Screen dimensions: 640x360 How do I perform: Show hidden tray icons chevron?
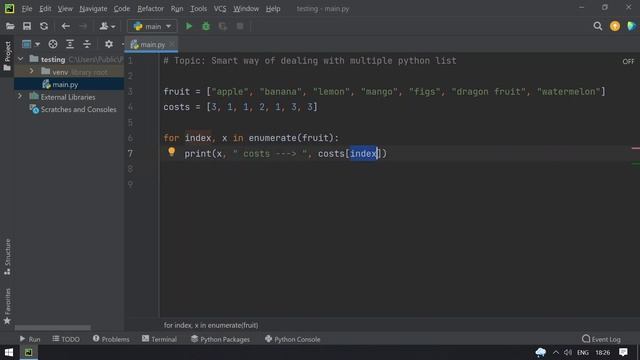[556, 352]
